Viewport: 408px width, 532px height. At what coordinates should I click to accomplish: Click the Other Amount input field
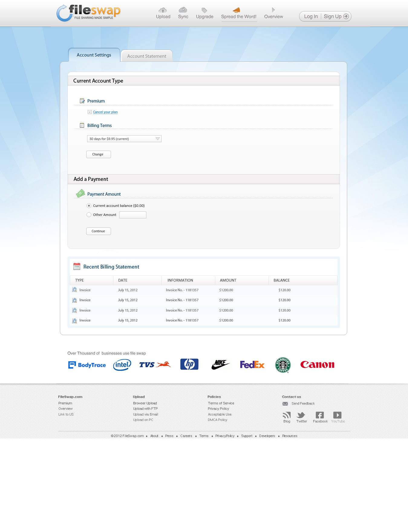click(x=132, y=215)
